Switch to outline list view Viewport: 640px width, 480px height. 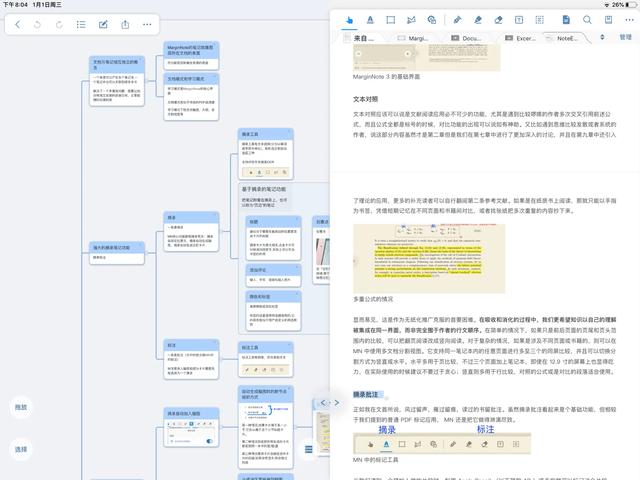tap(81, 24)
